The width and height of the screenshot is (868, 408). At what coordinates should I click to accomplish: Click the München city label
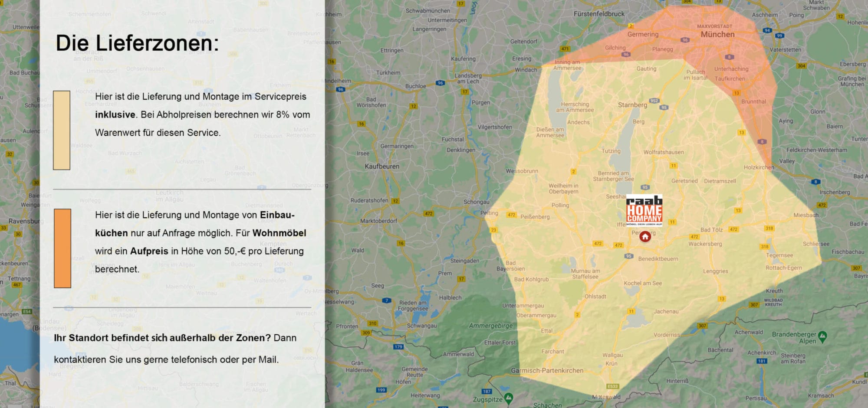coord(718,34)
